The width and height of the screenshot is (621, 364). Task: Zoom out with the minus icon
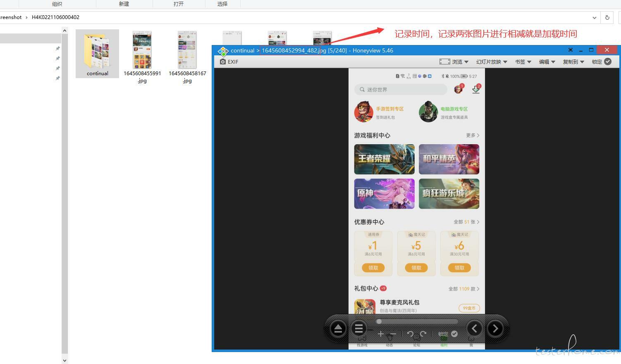393,334
